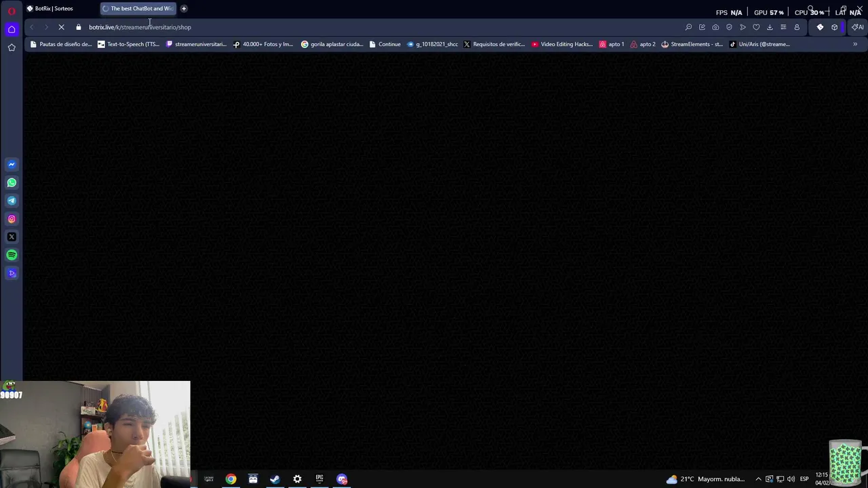Open Messenger in the sidebar
This screenshot has width=868, height=488.
pos(12,164)
